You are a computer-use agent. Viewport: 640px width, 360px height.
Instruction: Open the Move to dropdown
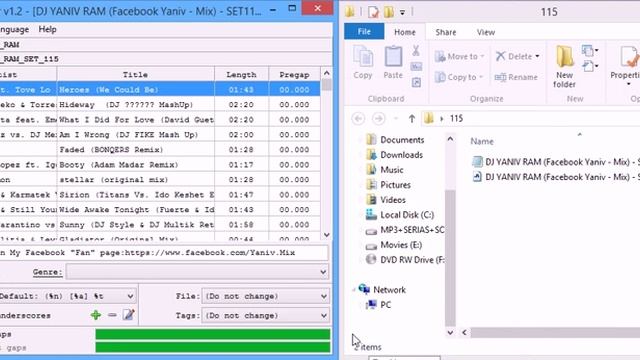click(459, 56)
